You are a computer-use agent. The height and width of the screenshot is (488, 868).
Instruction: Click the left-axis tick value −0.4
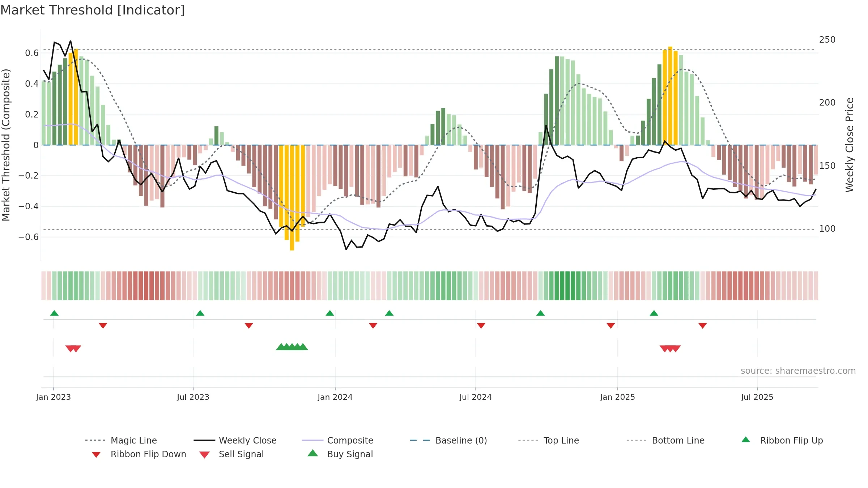click(x=28, y=206)
